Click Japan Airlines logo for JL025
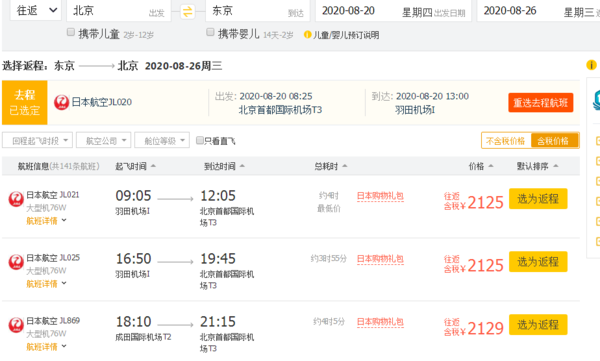The height and width of the screenshot is (361, 600). point(16,262)
